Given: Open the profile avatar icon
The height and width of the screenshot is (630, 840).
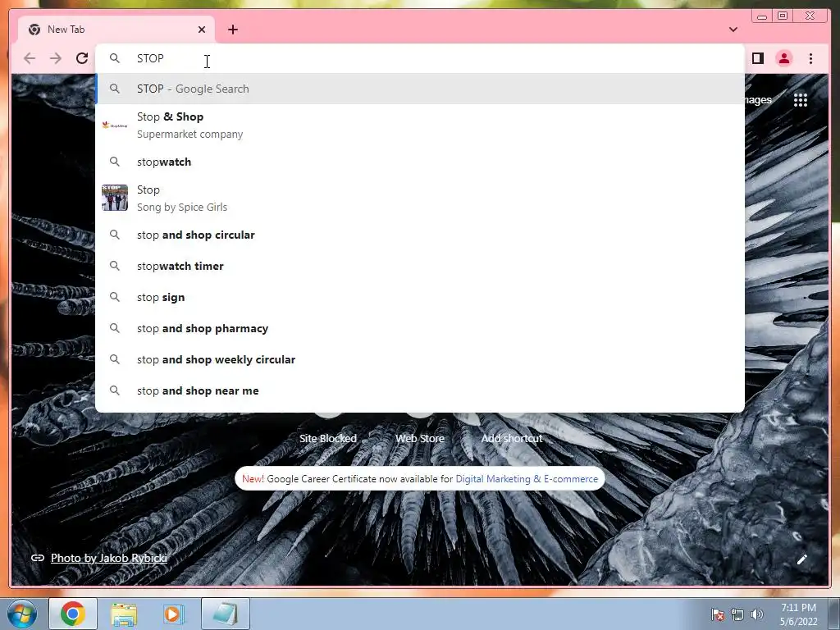Looking at the screenshot, I should point(783,58).
